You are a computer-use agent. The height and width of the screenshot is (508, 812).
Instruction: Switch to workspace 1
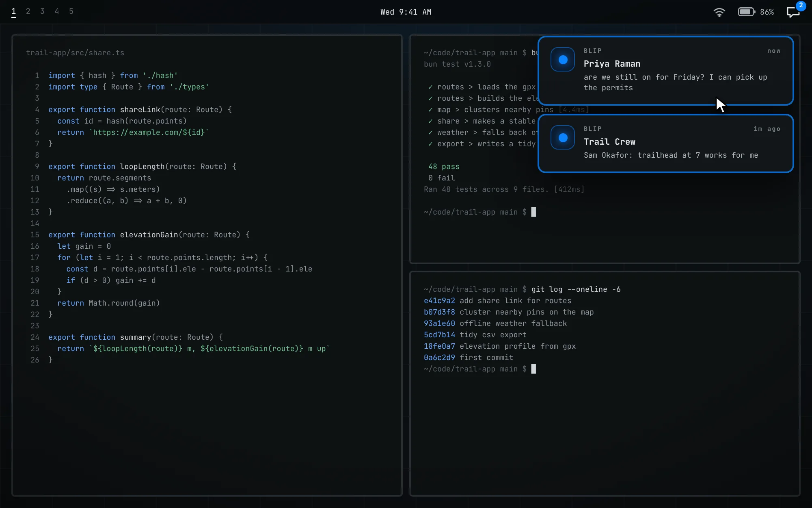[x=13, y=11]
